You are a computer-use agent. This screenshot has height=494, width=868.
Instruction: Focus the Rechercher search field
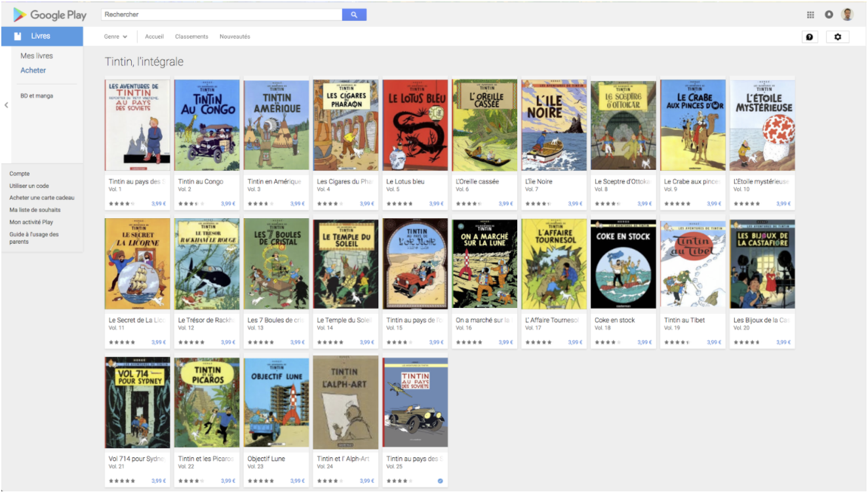(x=222, y=14)
